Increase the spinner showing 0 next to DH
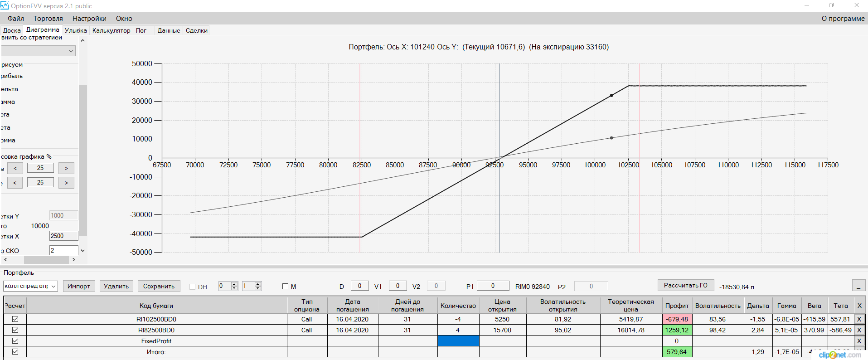The image size is (868, 360). tap(234, 284)
